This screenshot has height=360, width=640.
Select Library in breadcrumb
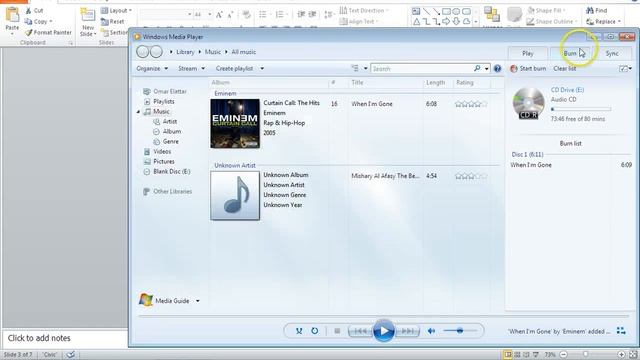185,52
